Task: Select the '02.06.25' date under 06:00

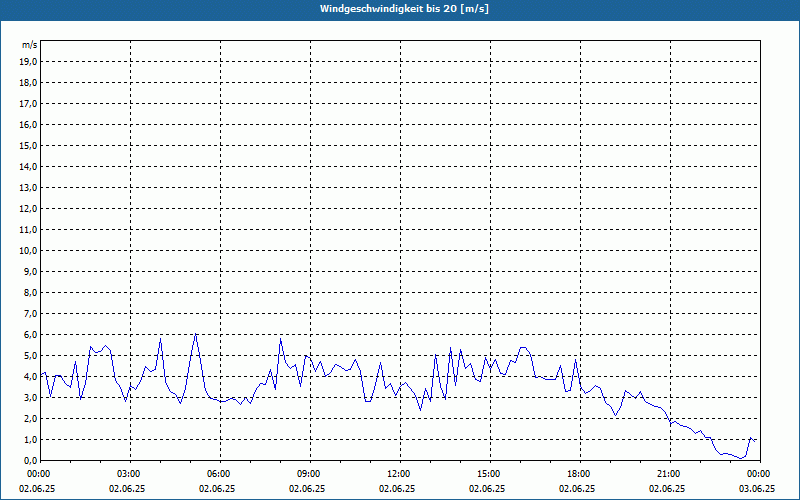Action: point(217,489)
